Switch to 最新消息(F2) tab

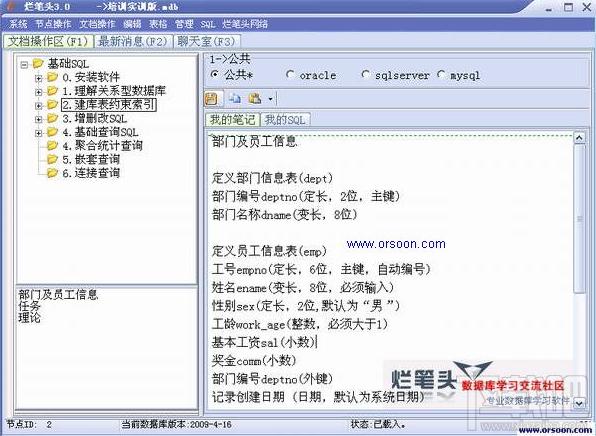coord(133,41)
